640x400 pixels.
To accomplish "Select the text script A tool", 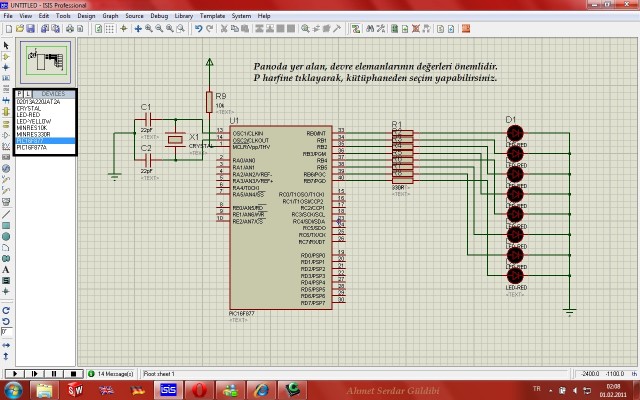I will pyautogui.click(x=6, y=269).
